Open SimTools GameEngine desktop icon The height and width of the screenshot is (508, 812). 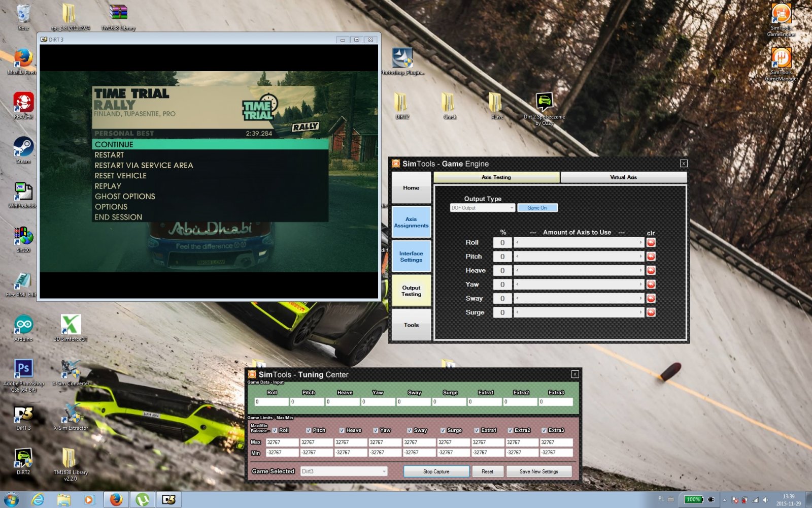tap(781, 20)
